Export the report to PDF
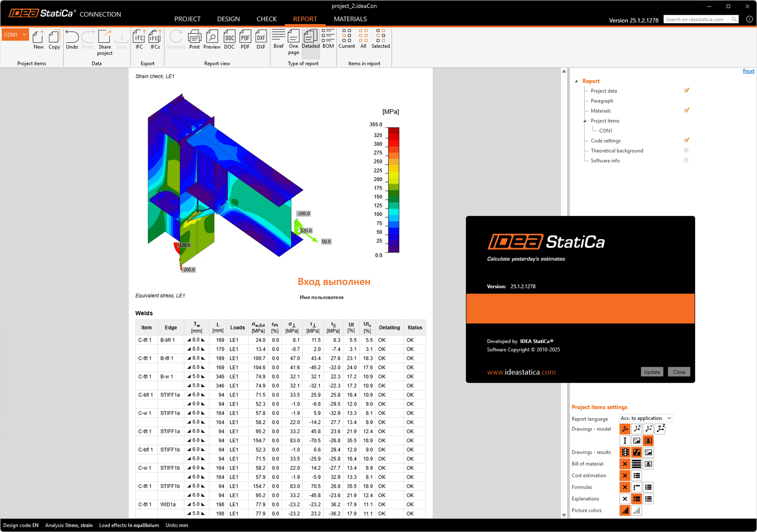 pos(245,39)
